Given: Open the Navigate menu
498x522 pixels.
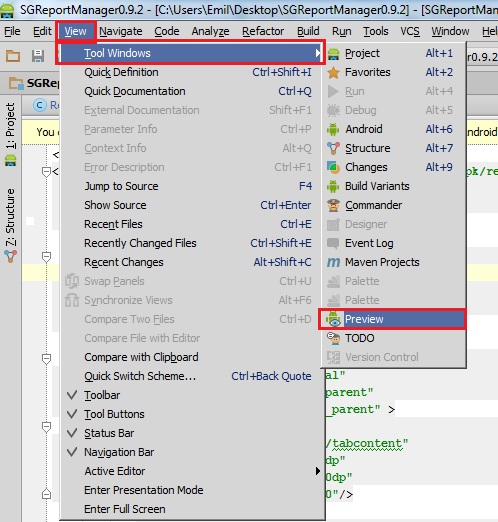Looking at the screenshot, I should tap(121, 31).
